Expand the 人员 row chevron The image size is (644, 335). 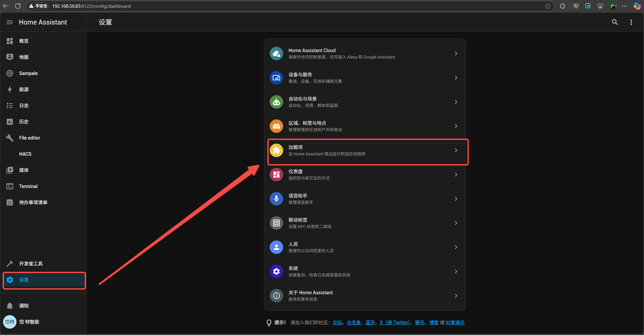456,247
